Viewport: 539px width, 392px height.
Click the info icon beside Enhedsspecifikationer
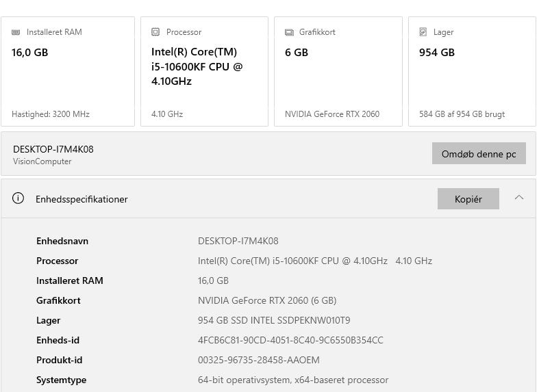[x=18, y=199]
